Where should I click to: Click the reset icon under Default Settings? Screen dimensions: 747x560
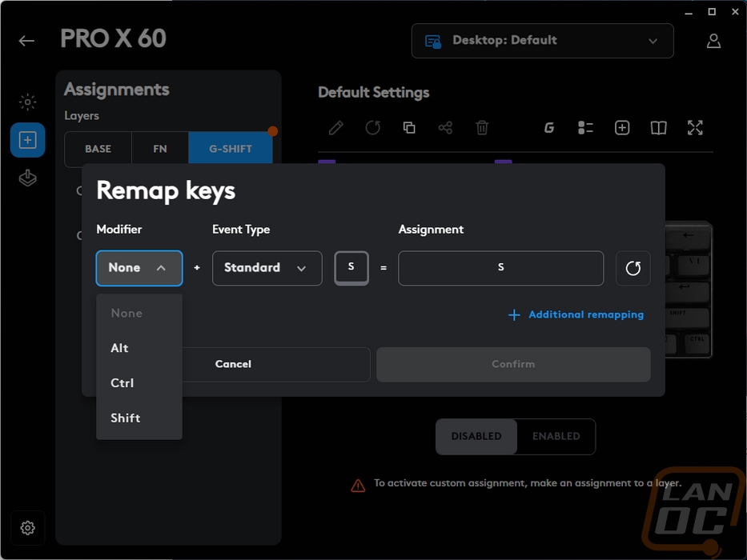pos(372,128)
